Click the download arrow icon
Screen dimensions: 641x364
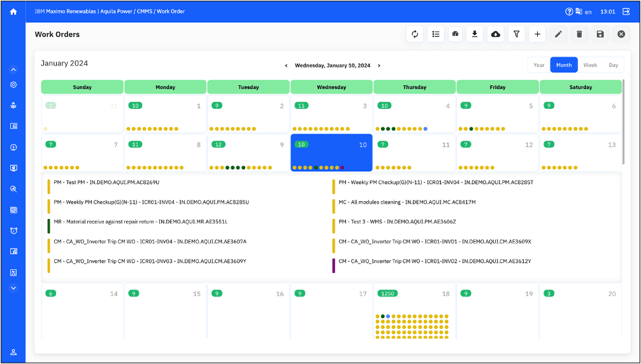click(474, 34)
